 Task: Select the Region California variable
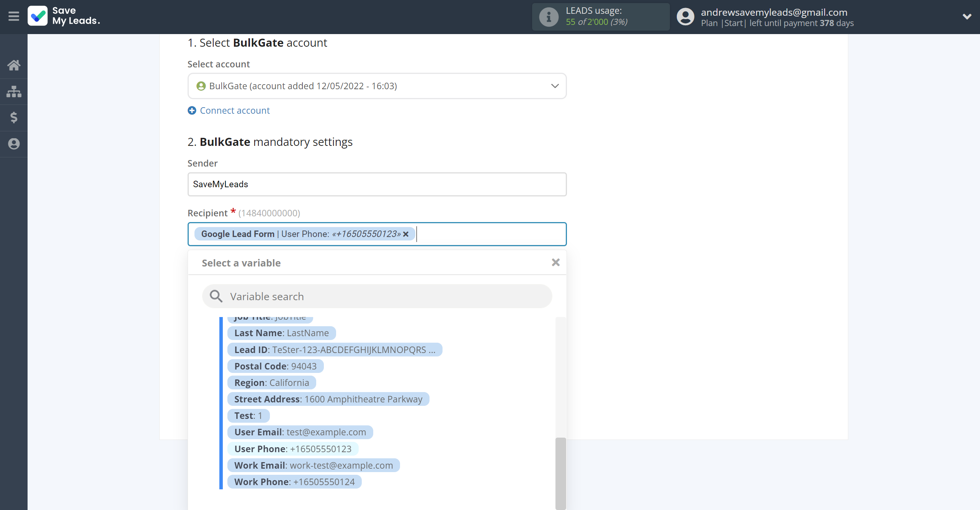pos(272,383)
